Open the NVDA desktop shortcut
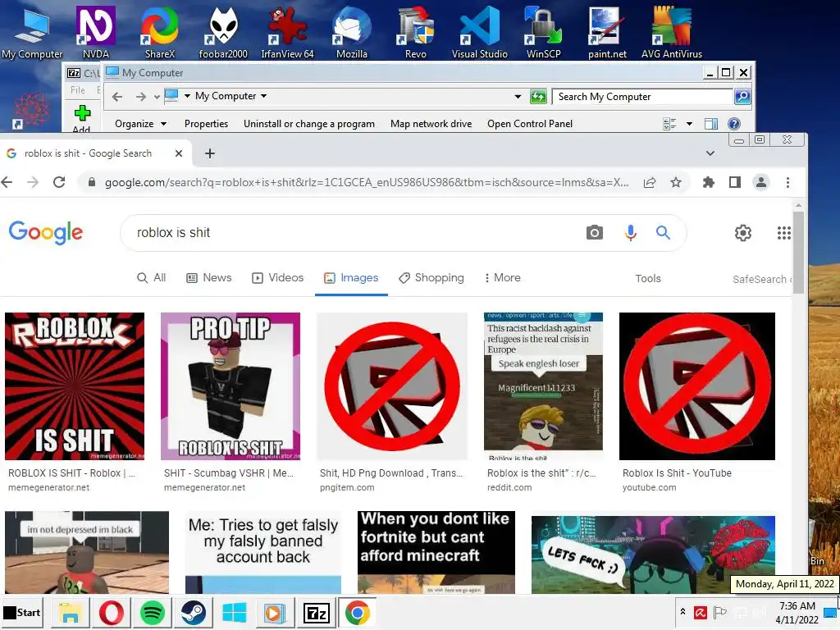840x630 pixels. click(95, 32)
